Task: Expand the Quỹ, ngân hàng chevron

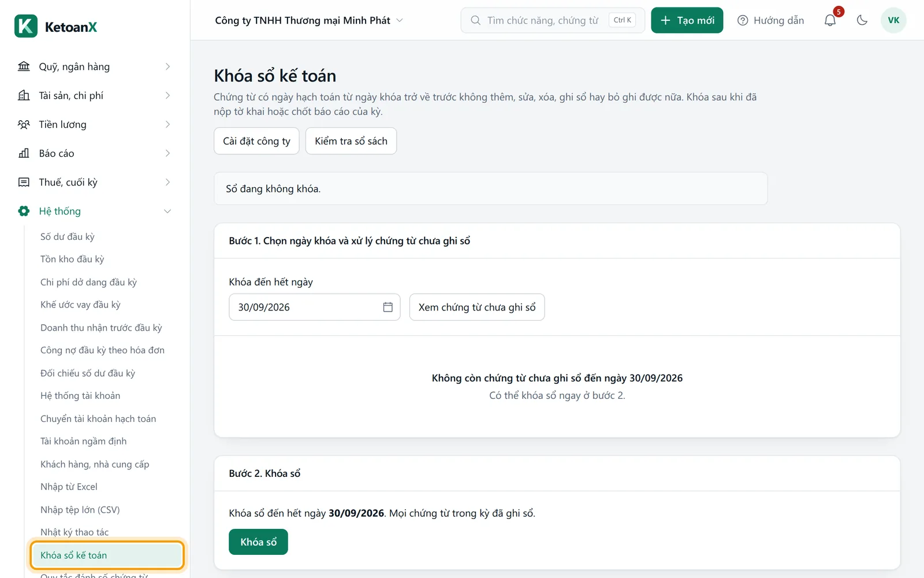Action: click(167, 66)
